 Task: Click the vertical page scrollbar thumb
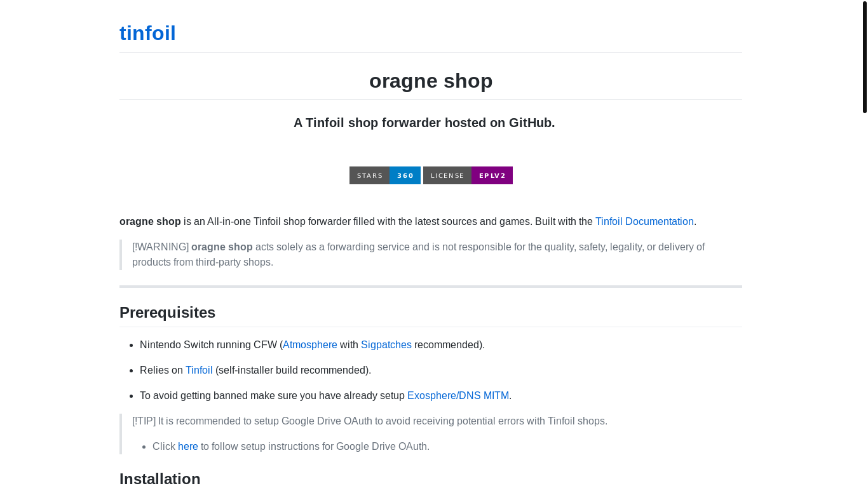[865, 57]
